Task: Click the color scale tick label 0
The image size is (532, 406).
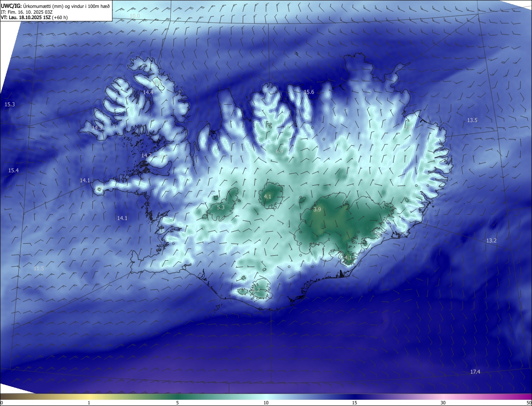Action: point(2,403)
